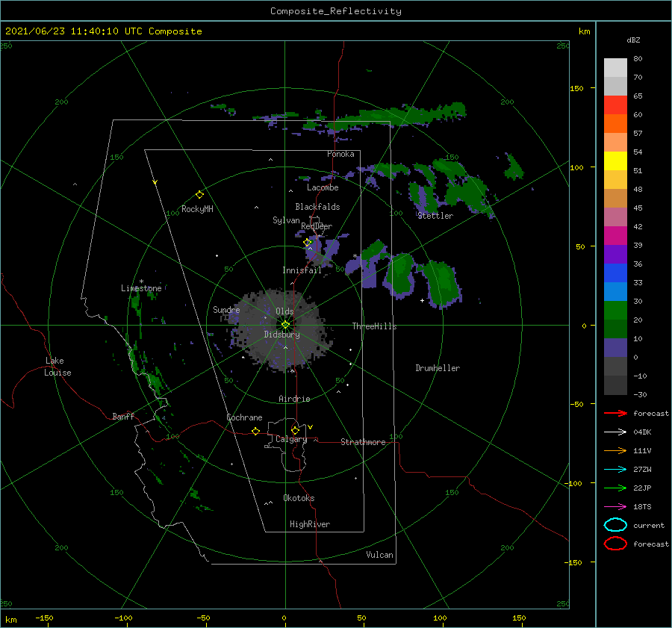The height and width of the screenshot is (628, 672).
Task: Select the orange 60 dBZ color swatch
Action: pyautogui.click(x=615, y=124)
